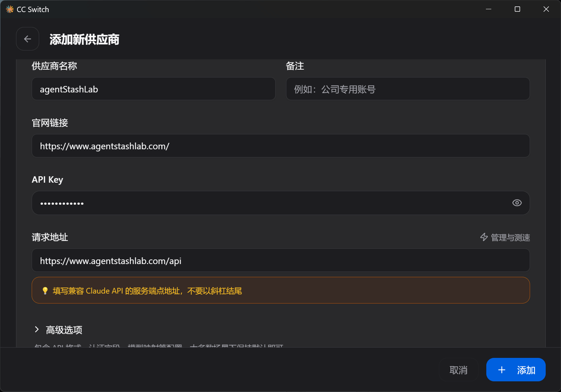The image size is (561, 392).
Task: Click the CC Switch app logo icon
Action: [10, 9]
